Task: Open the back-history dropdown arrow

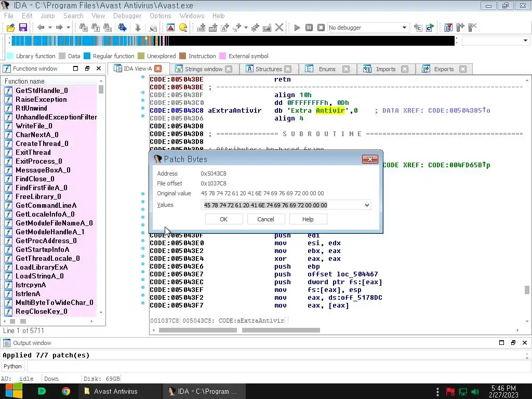Action: tap(50, 28)
